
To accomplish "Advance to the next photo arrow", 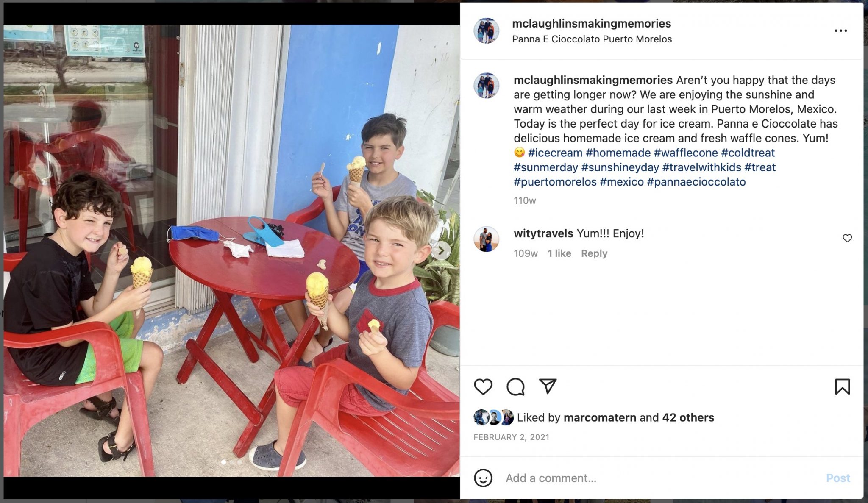I will [441, 250].
